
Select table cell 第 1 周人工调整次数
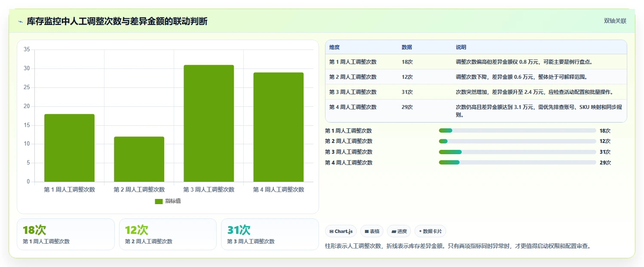tap(353, 62)
